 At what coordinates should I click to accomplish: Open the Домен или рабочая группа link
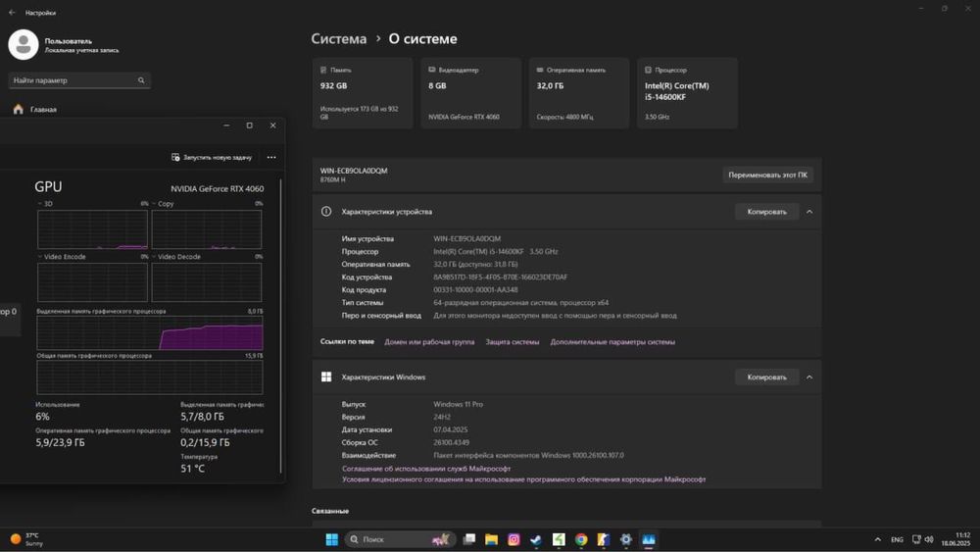click(x=429, y=342)
